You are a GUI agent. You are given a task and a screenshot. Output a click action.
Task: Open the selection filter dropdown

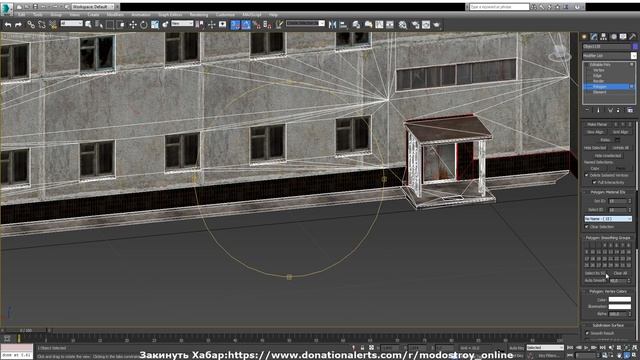(71, 24)
